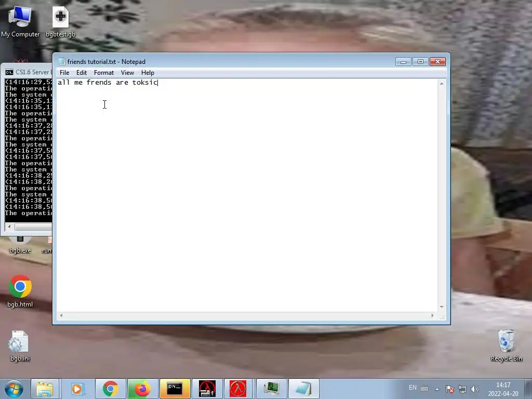Close the friends tutorial.txt Notepad window
The image size is (532, 399).
coord(437,61)
